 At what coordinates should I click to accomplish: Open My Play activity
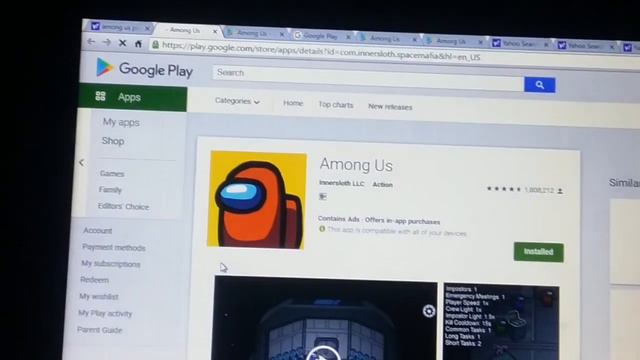(x=105, y=313)
